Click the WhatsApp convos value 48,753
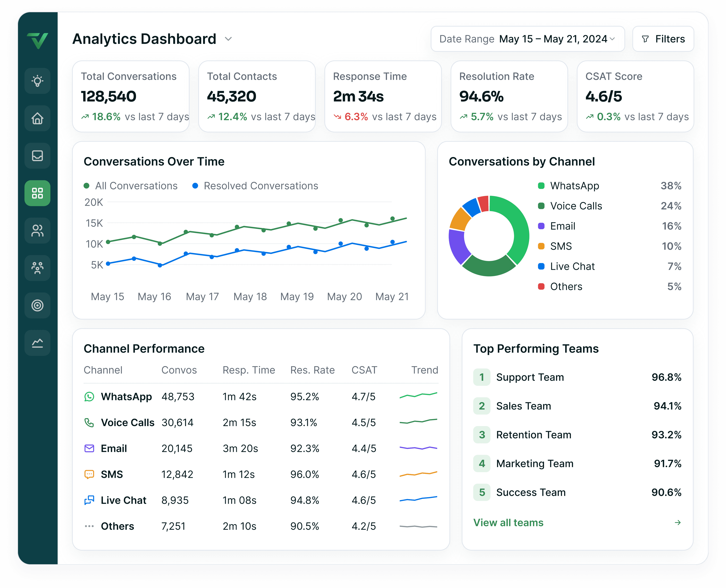Viewport: 726px width, 588px height. point(178,397)
